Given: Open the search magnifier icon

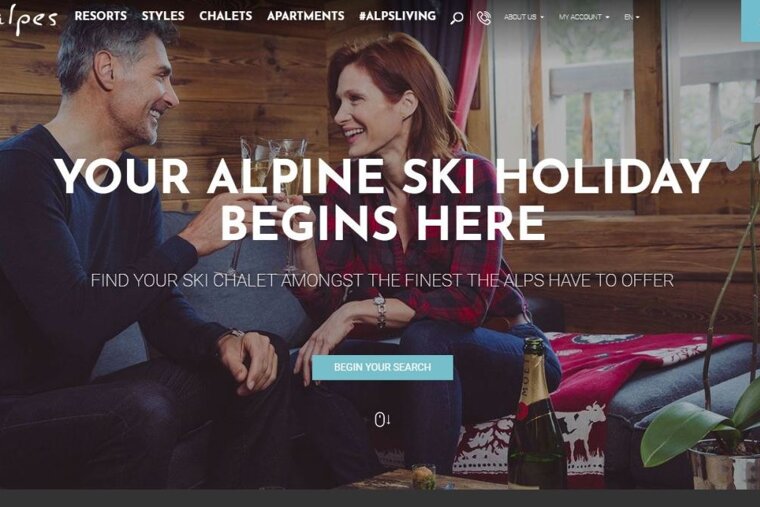Looking at the screenshot, I should (x=457, y=18).
